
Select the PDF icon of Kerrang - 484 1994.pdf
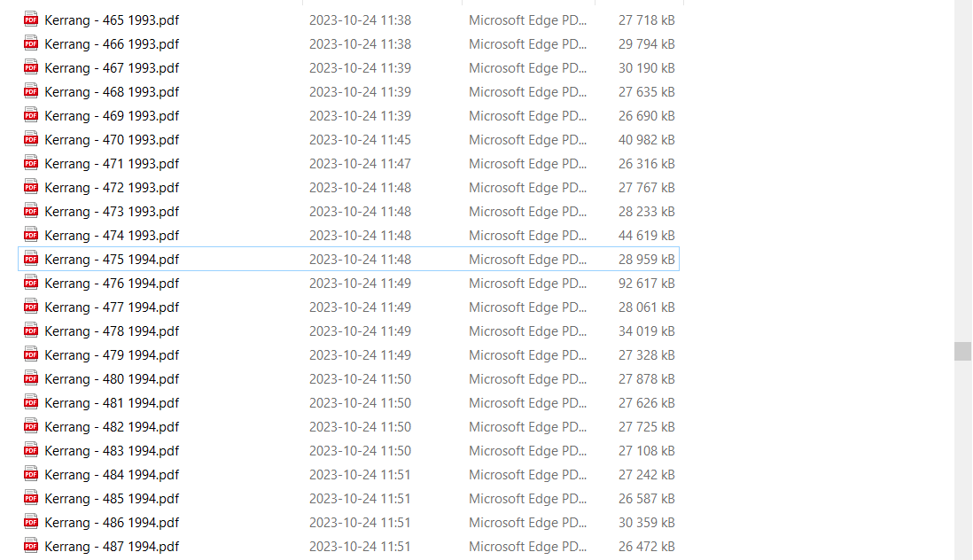(30, 474)
